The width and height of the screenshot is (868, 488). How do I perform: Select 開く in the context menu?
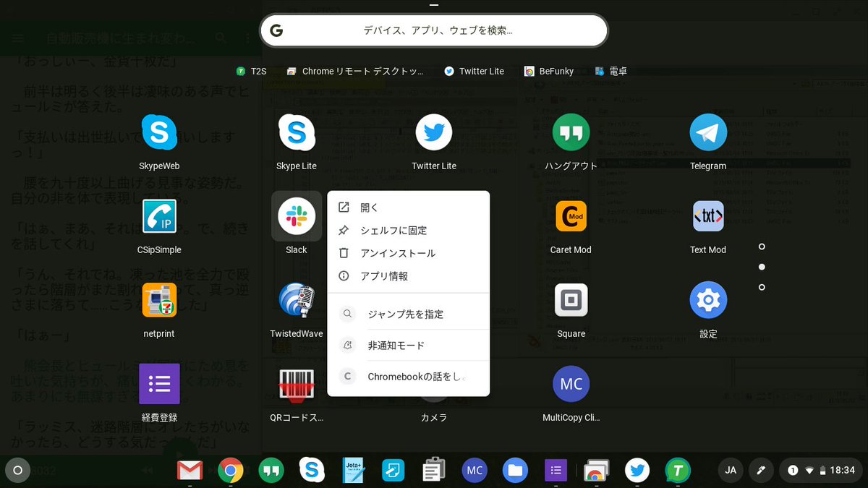tap(409, 207)
